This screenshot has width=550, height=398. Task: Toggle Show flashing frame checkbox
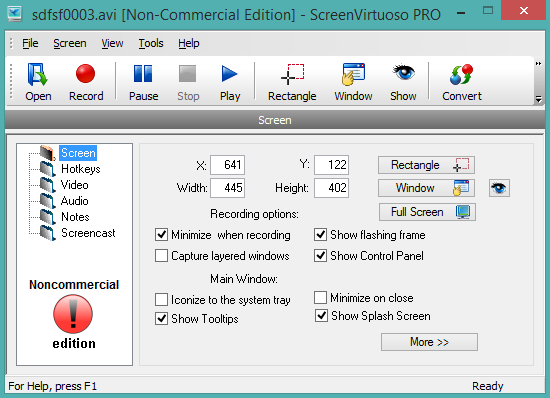click(x=321, y=235)
